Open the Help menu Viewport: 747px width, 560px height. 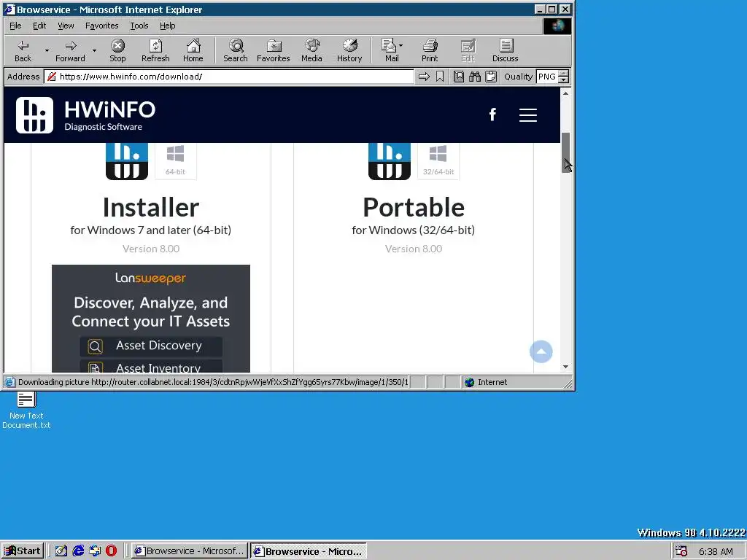click(x=167, y=26)
